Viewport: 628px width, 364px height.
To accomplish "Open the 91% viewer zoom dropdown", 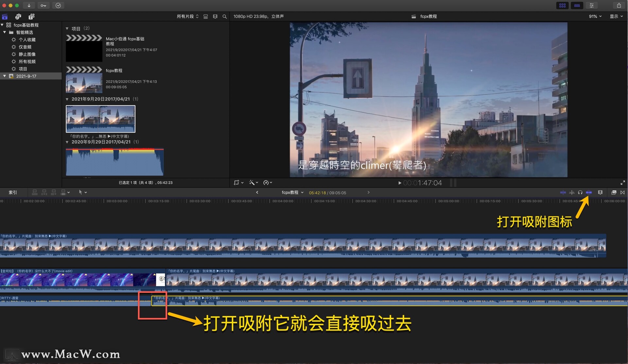I will click(595, 16).
